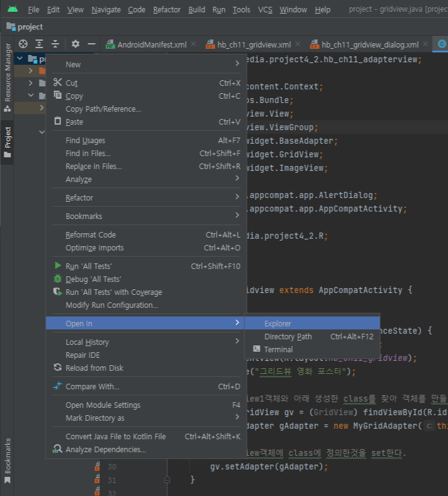Image resolution: width=448 pixels, height=496 pixels.
Task: Close the hb_ch11_gridview.xml tab
Action: pyautogui.click(x=297, y=44)
